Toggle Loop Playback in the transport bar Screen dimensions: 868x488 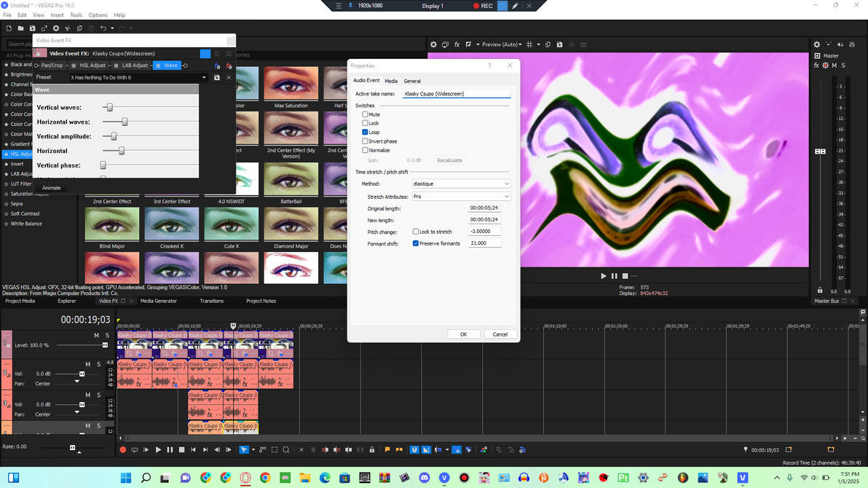pyautogui.click(x=135, y=450)
